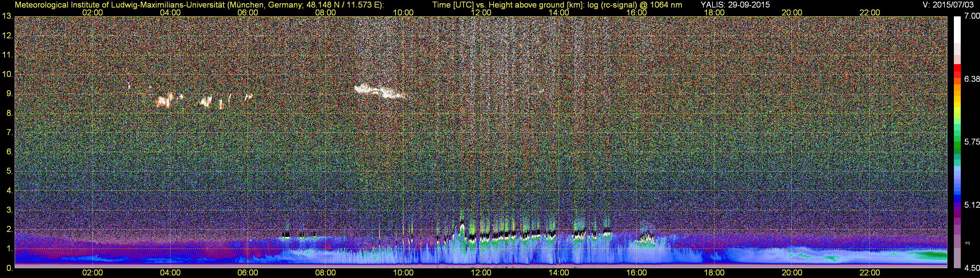Screen dimensions: 980x278
Task: Click the 2 km height axis label
Action: pos(9,229)
